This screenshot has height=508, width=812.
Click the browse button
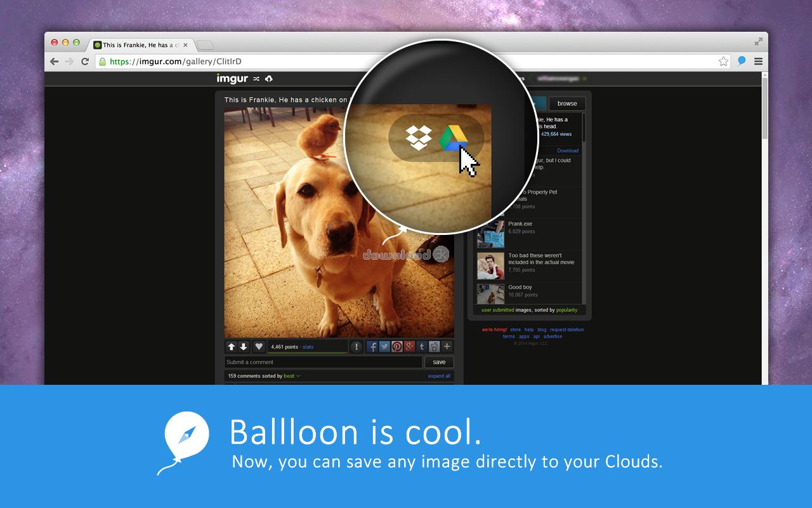tap(567, 104)
